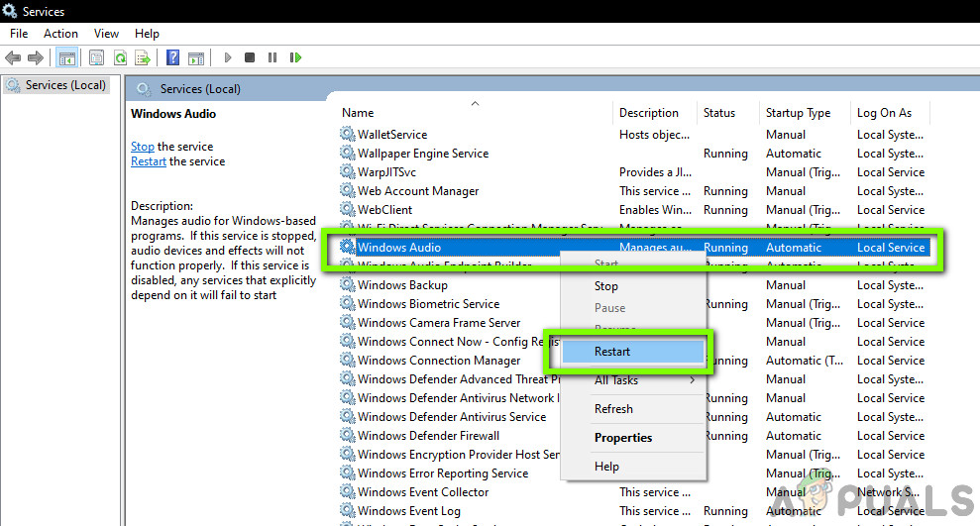Select the WebClient row

point(634,209)
